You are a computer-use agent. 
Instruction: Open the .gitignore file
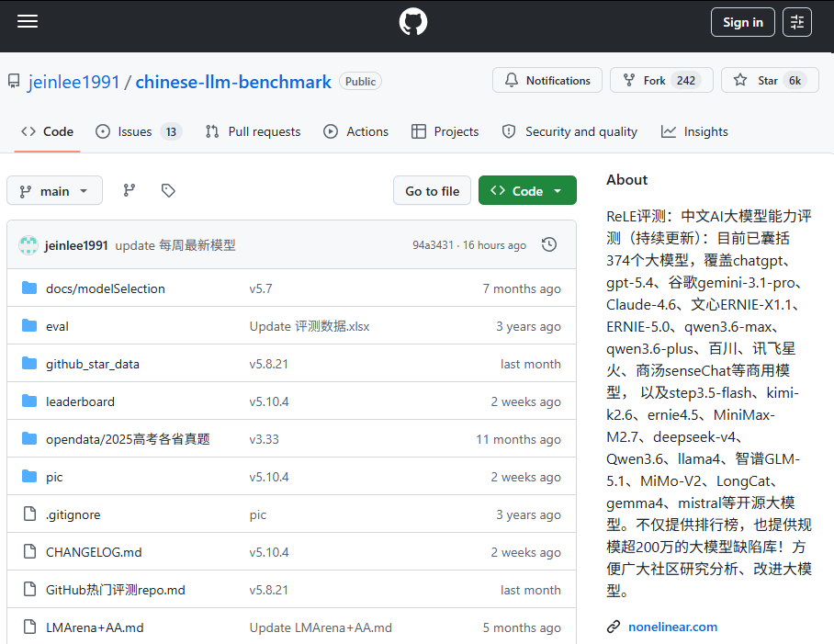click(x=73, y=514)
